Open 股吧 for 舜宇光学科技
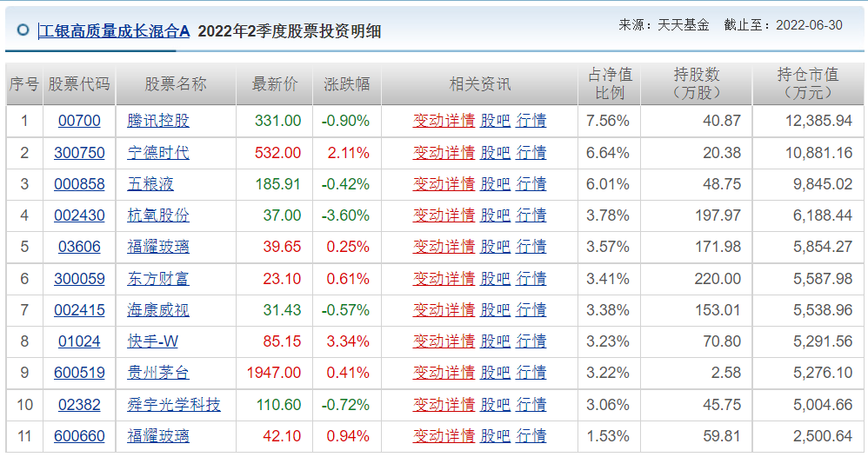This screenshot has width=868, height=457. (x=495, y=405)
